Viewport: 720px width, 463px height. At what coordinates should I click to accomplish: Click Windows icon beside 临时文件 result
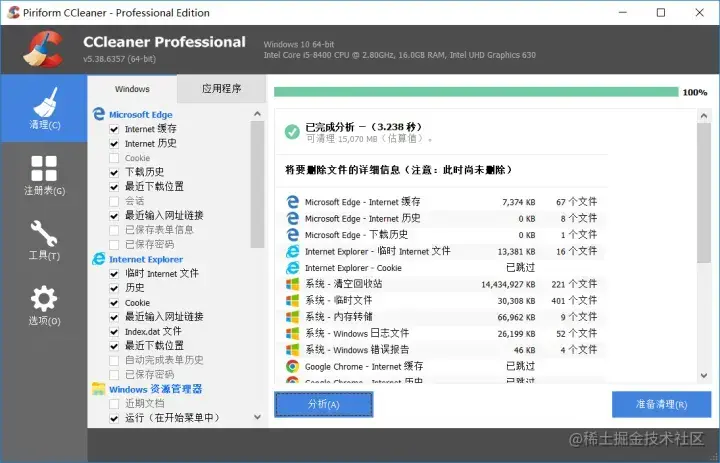(292, 301)
